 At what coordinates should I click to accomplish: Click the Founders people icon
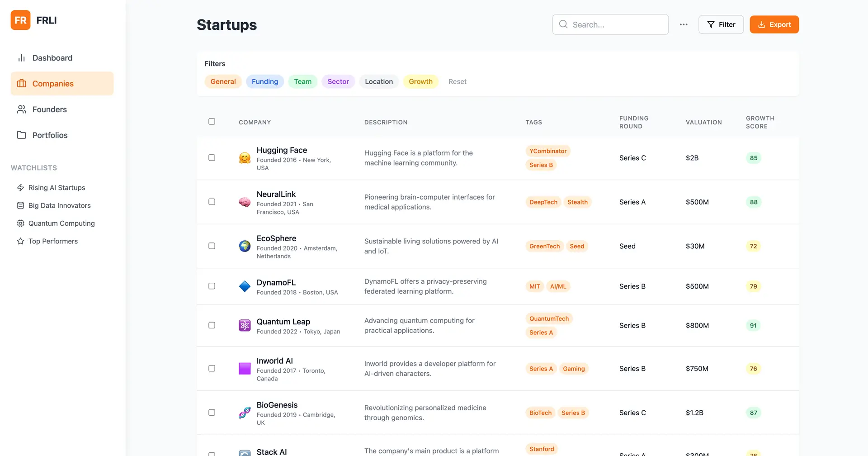[x=21, y=109]
